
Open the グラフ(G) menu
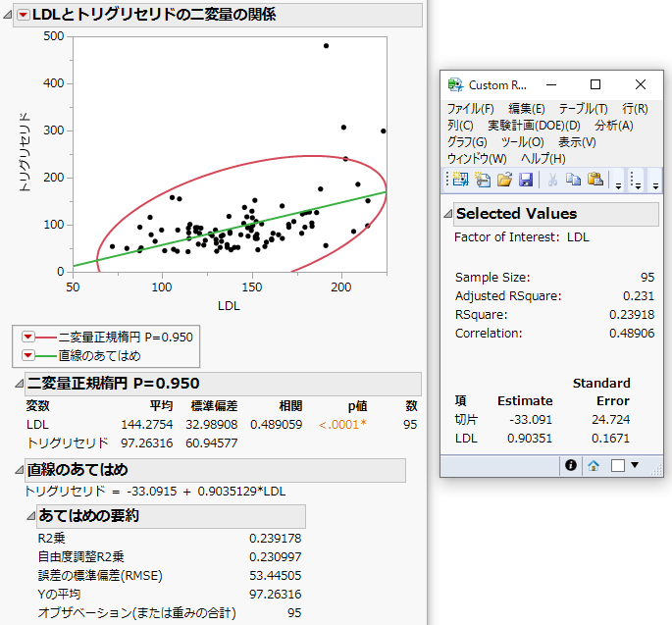click(x=467, y=142)
